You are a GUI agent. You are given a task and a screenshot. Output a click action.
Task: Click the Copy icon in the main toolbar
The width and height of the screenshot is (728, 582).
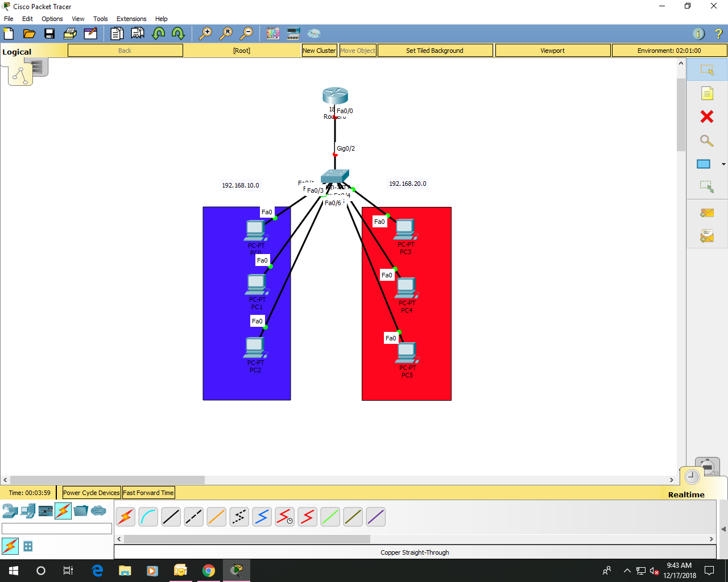[117, 34]
